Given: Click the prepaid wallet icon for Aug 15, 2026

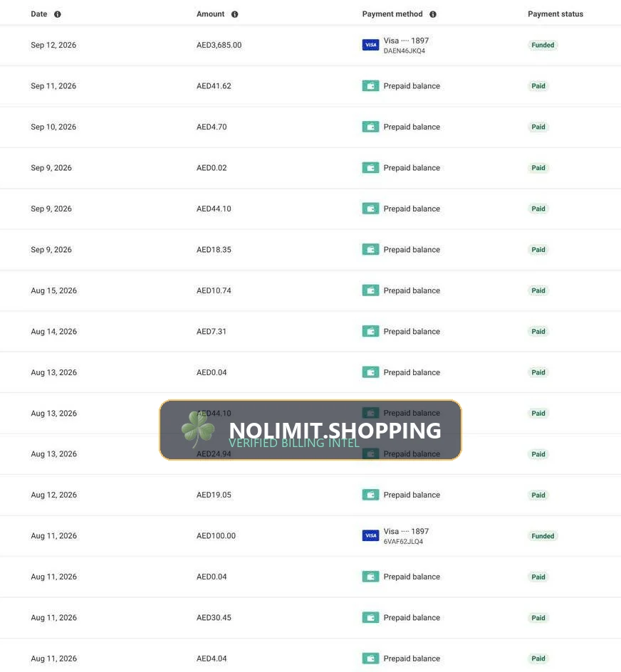Looking at the screenshot, I should pos(370,290).
